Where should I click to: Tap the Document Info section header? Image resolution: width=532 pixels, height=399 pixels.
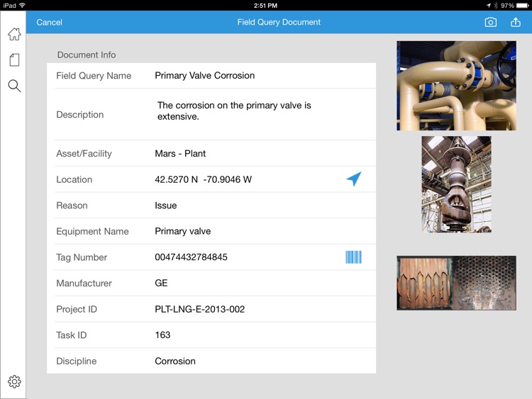(x=87, y=55)
